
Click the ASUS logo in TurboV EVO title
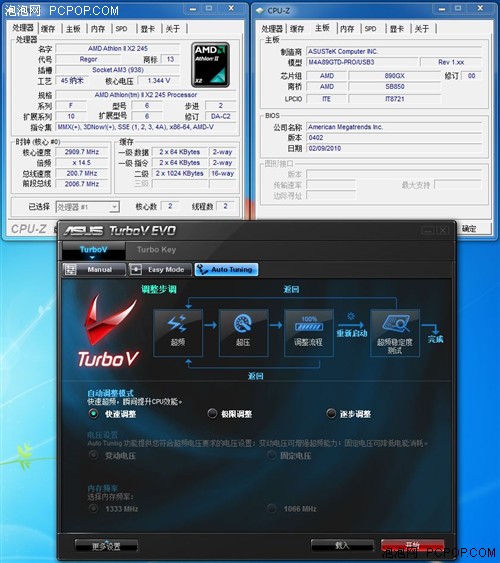(83, 231)
